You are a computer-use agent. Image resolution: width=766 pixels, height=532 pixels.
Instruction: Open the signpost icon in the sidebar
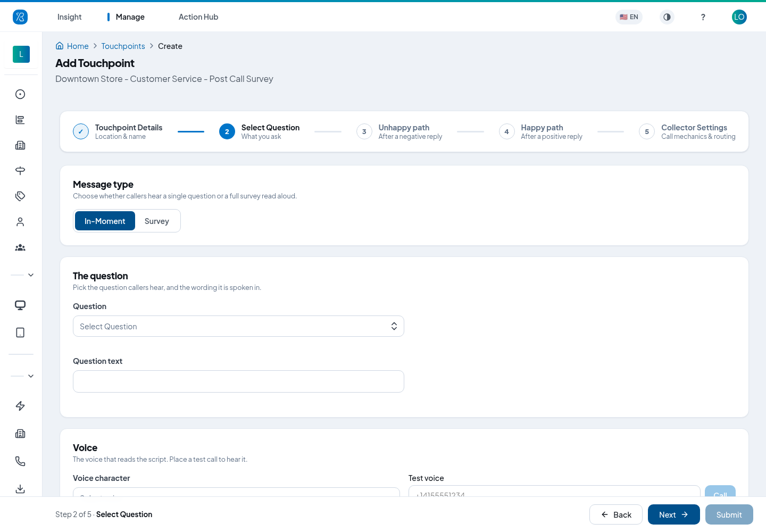coord(20,171)
